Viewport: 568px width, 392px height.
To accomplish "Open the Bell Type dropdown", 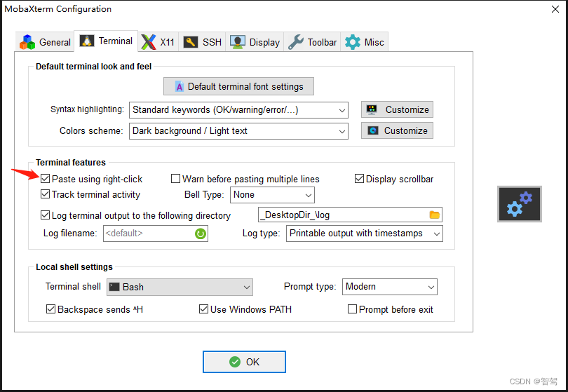I will [x=272, y=195].
